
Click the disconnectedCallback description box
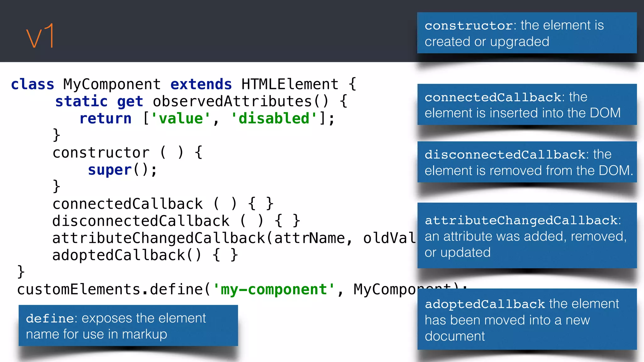tap(527, 162)
